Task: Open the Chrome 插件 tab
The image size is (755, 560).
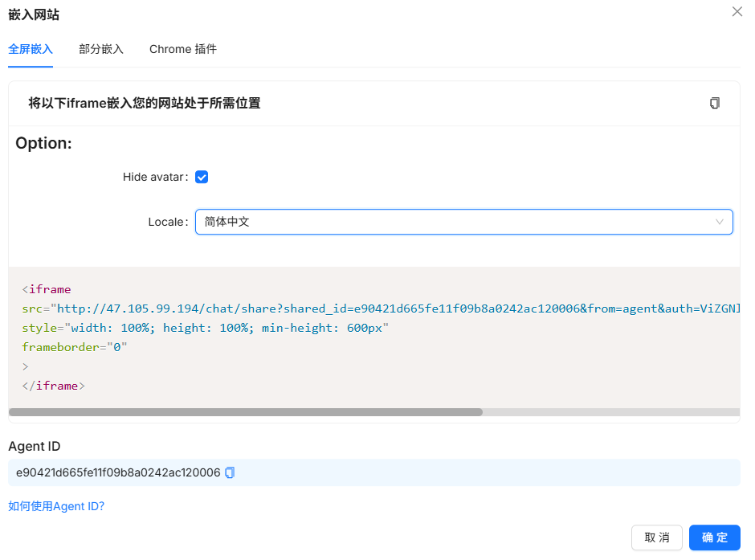Action: pyautogui.click(x=183, y=49)
